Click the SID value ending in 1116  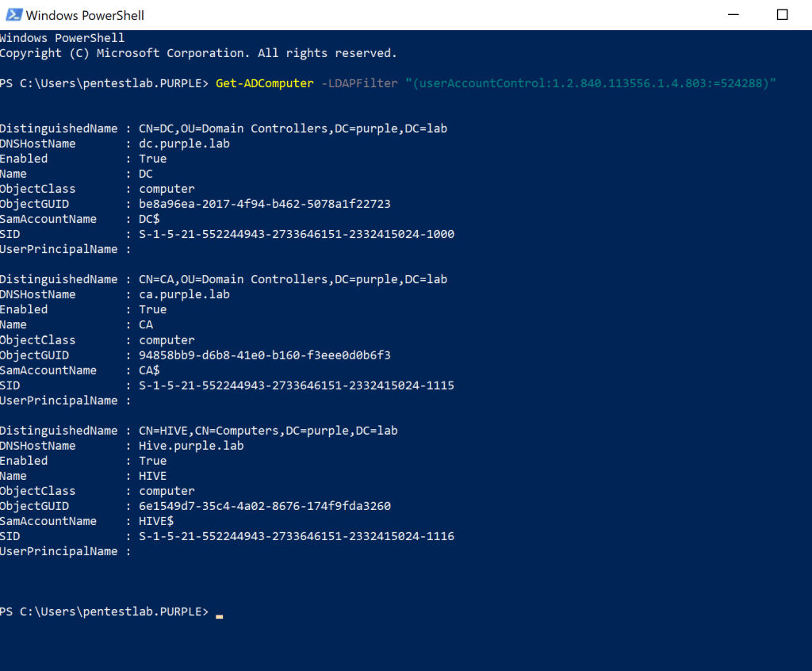pyautogui.click(x=297, y=536)
